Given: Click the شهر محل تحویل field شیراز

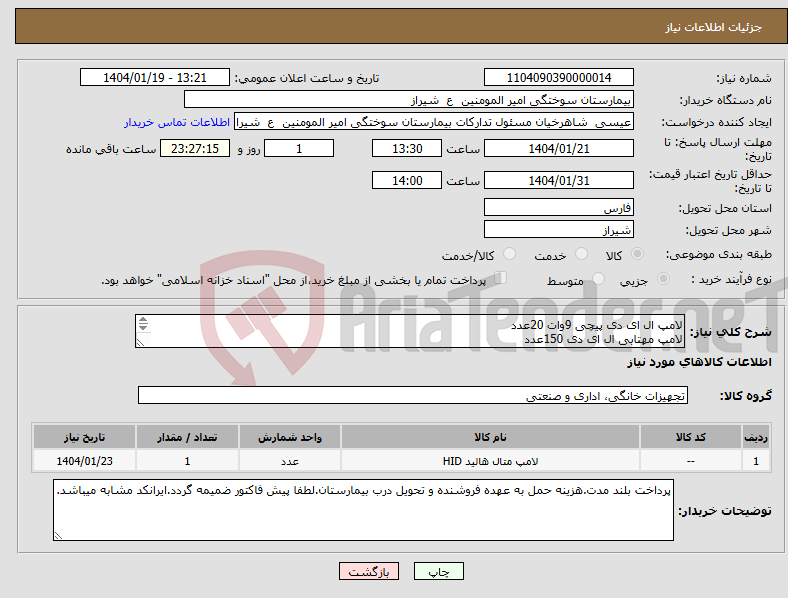Looking at the screenshot, I should (x=558, y=229).
